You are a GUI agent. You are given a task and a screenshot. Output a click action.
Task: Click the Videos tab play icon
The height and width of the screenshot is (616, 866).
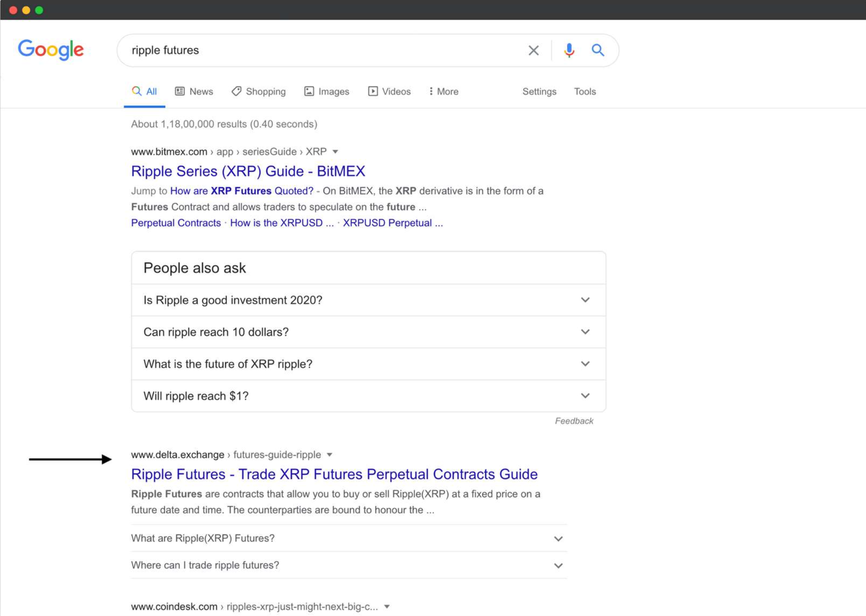[373, 91]
